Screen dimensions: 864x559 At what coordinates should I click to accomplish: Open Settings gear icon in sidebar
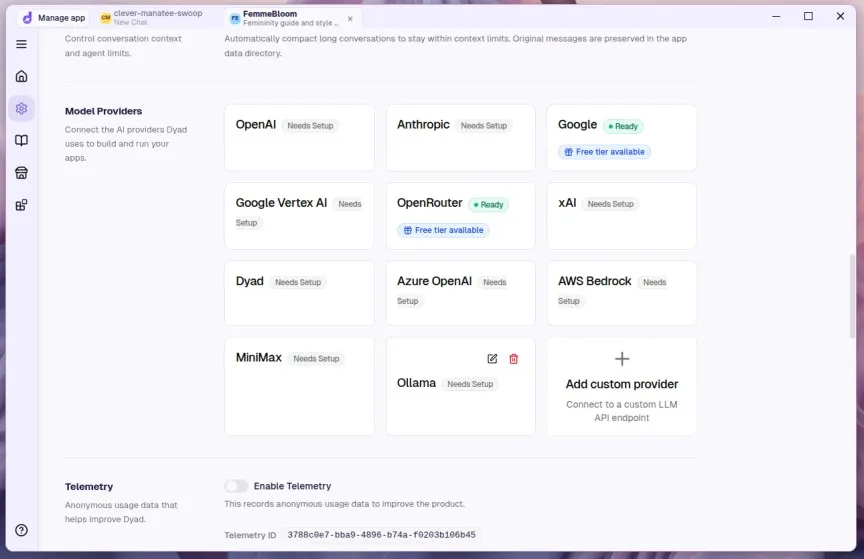[x=21, y=109]
